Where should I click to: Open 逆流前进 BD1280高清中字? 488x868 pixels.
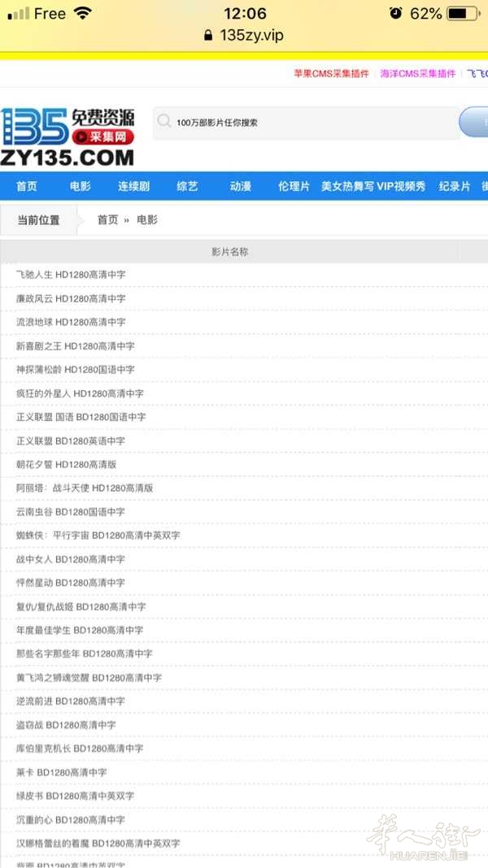(x=71, y=701)
